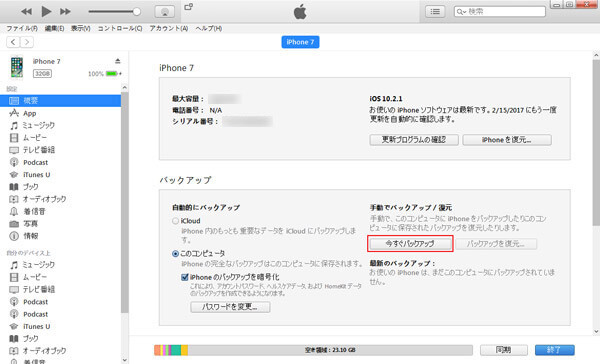The height and width of the screenshot is (364, 600).
Task: Open the list view icon button
Action: coord(435,11)
